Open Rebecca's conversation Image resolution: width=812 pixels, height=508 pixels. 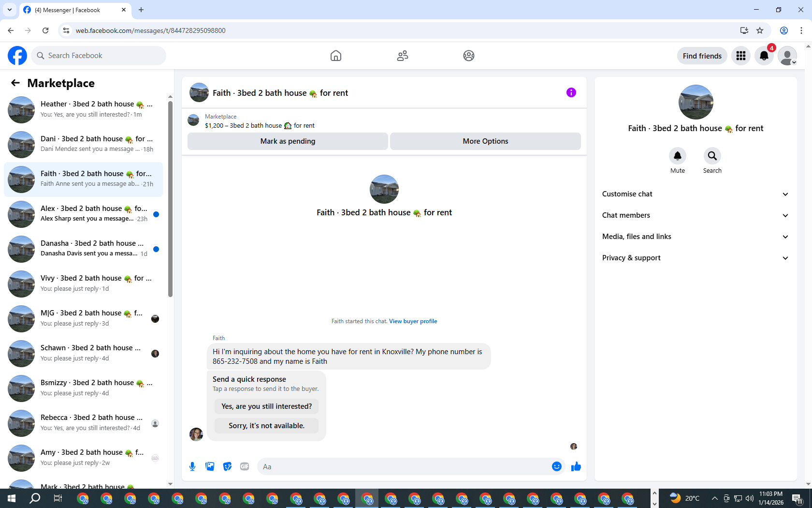pyautogui.click(x=83, y=423)
